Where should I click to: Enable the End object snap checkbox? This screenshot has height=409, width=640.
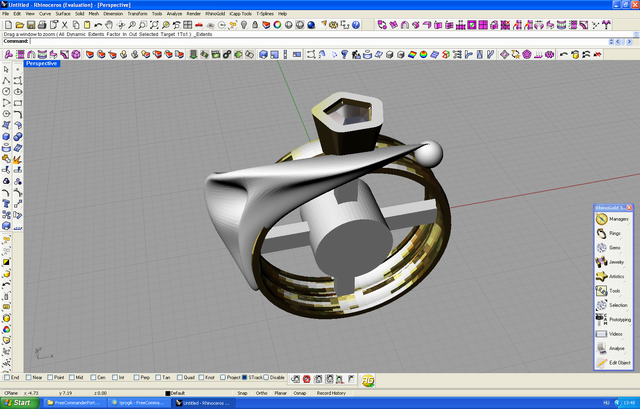[x=6, y=378]
